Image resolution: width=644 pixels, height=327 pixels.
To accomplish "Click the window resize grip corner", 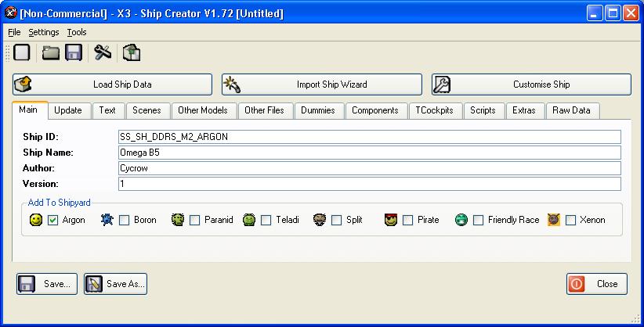I will coord(636,319).
